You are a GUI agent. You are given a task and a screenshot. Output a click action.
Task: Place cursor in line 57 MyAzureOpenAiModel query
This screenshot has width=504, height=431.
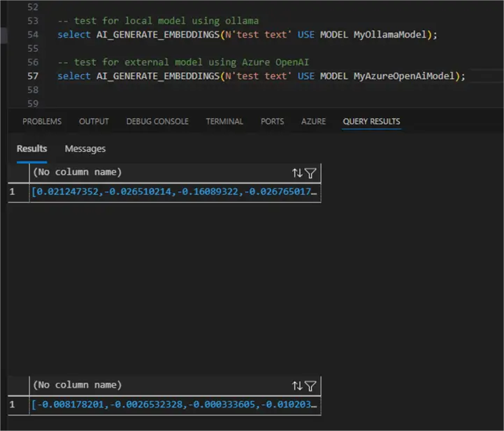pyautogui.click(x=261, y=76)
